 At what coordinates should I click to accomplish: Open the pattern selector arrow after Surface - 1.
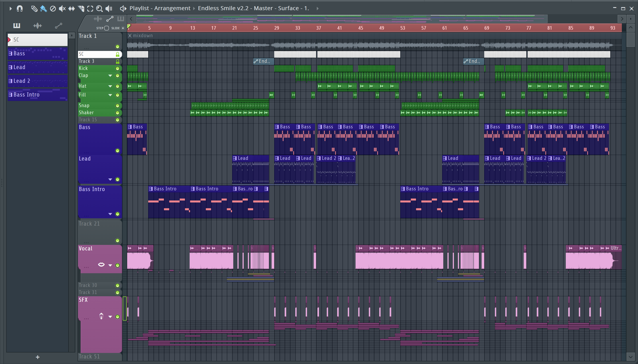(317, 8)
